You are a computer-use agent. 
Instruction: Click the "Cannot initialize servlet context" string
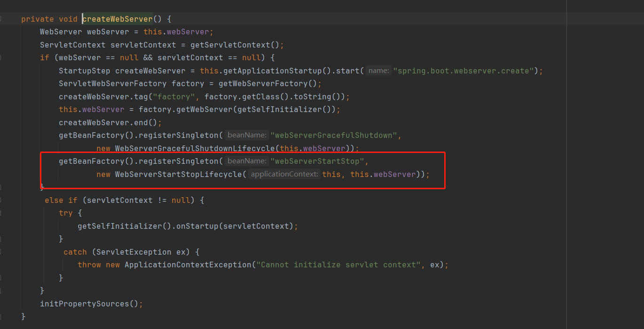[338, 265]
